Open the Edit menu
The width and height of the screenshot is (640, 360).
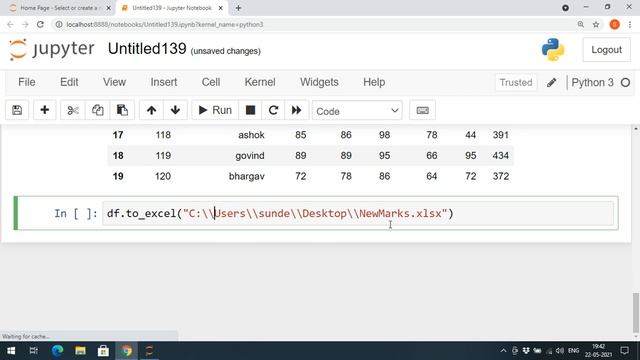(69, 82)
